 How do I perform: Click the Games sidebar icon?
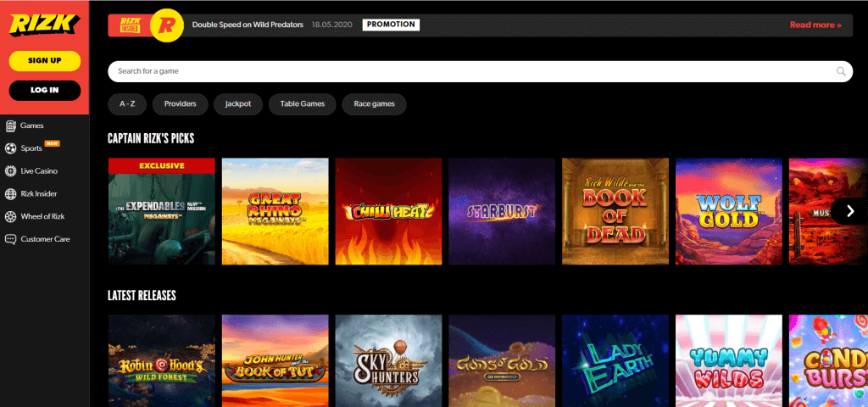pyautogui.click(x=10, y=125)
